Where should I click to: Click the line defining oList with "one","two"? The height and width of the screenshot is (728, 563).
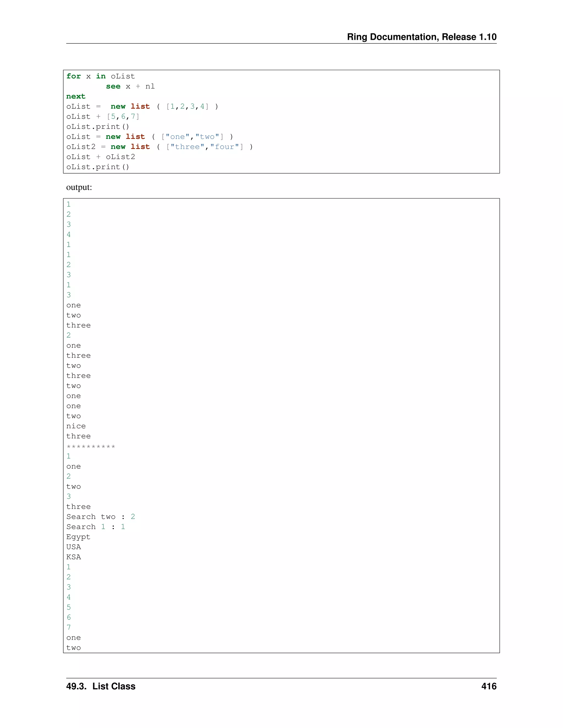pos(150,137)
